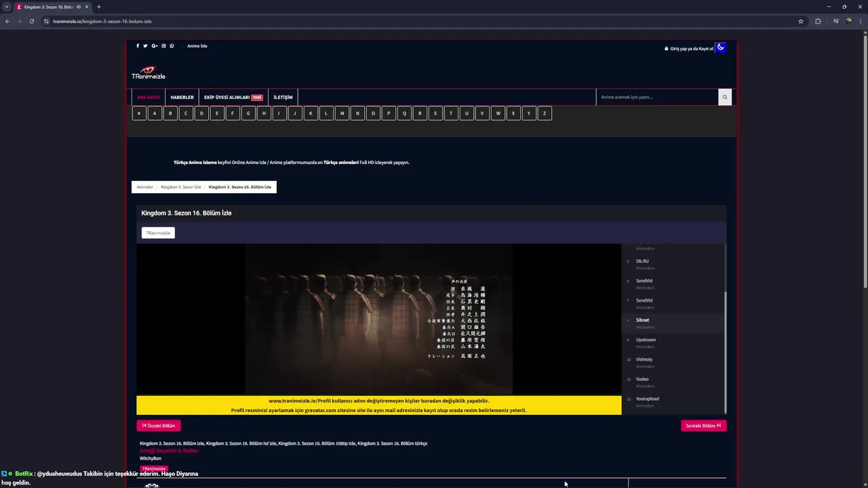This screenshot has width=868, height=488.
Task: Expand the tab search dropdown
Action: point(7,7)
